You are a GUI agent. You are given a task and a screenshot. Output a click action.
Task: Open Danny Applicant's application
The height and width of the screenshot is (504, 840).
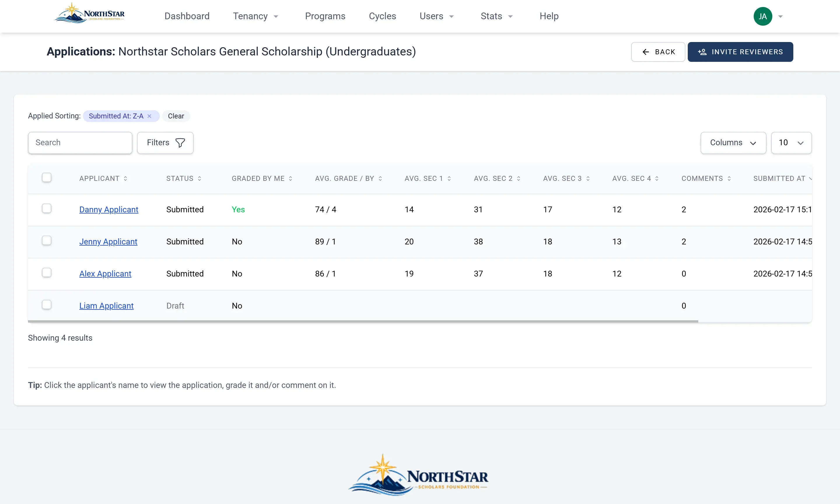tap(109, 209)
